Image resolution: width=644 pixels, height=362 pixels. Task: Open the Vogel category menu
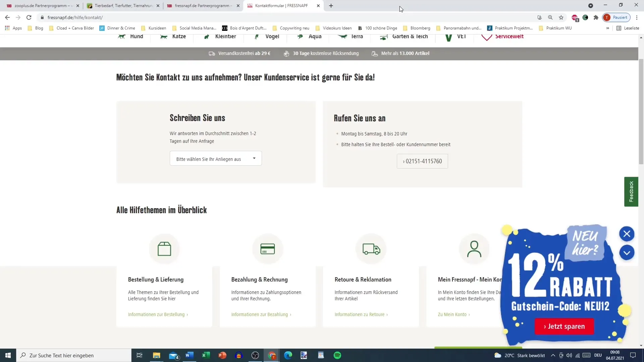pos(267,37)
